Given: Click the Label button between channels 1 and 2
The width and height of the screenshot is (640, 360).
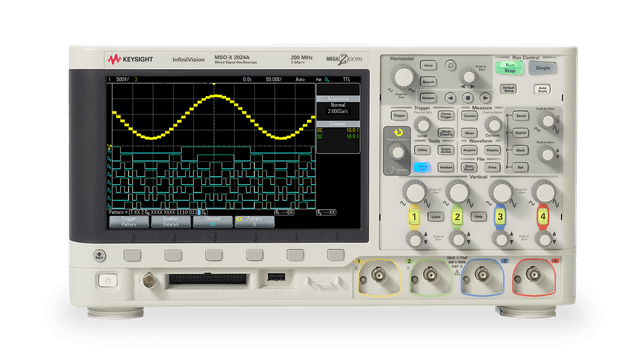Looking at the screenshot, I should pos(436,217).
